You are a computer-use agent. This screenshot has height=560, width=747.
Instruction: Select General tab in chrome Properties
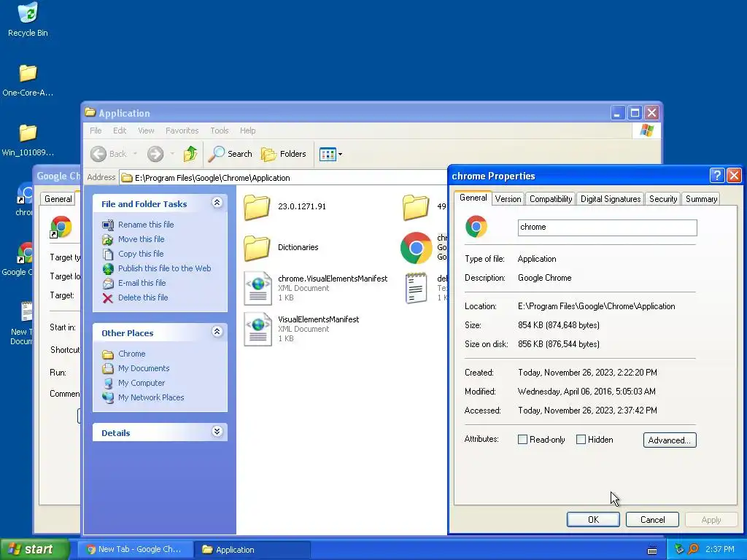pyautogui.click(x=473, y=198)
